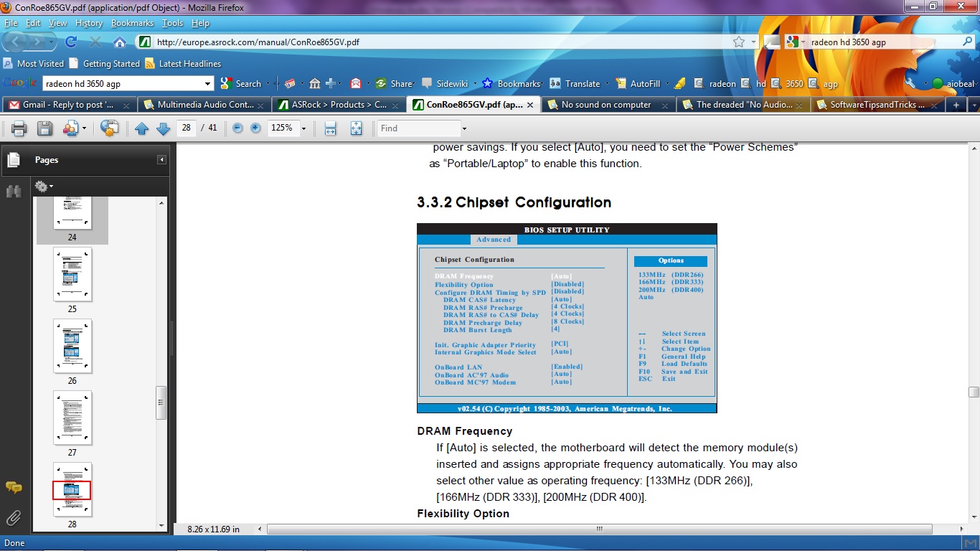This screenshot has height=551, width=980.
Task: Click the Google toolbar Gmail envelope icon
Action: [356, 84]
